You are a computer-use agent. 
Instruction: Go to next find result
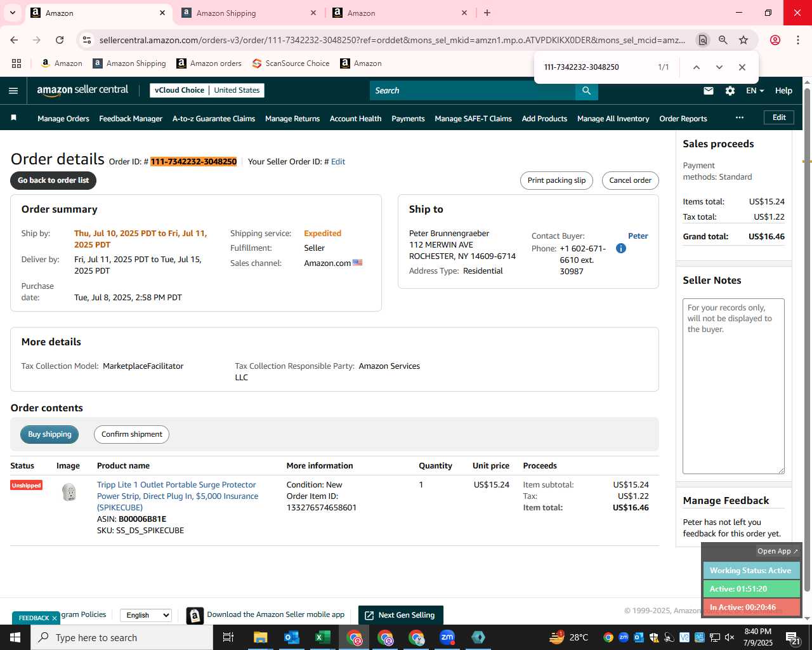click(719, 67)
